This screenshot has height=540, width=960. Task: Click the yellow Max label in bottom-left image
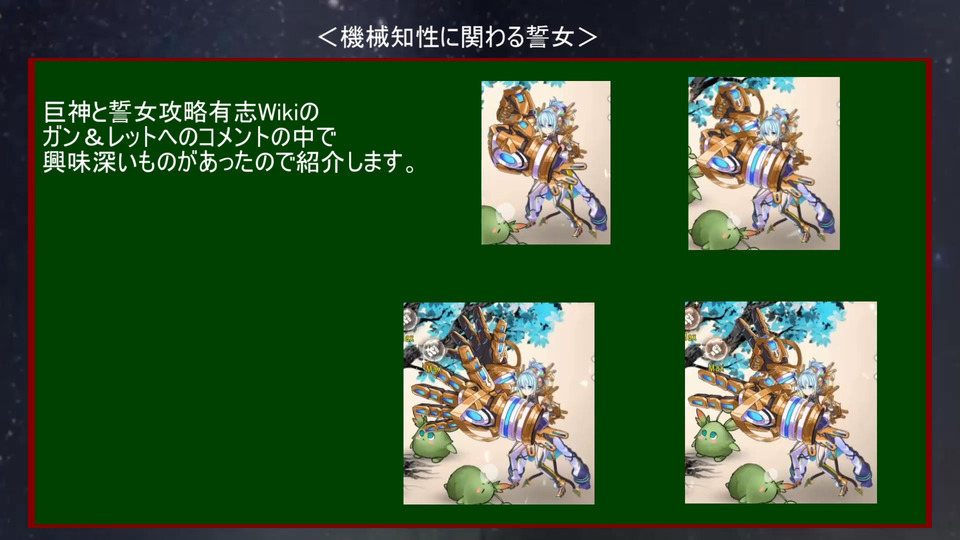(432, 369)
